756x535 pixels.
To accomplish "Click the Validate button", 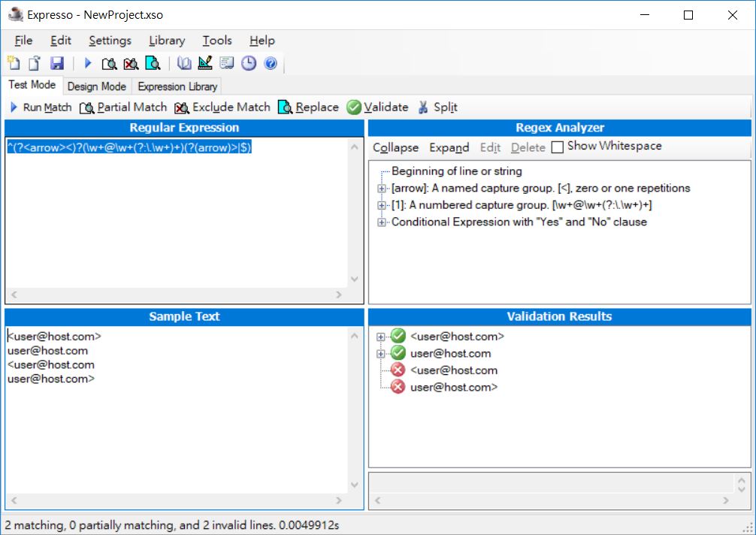I will point(377,107).
